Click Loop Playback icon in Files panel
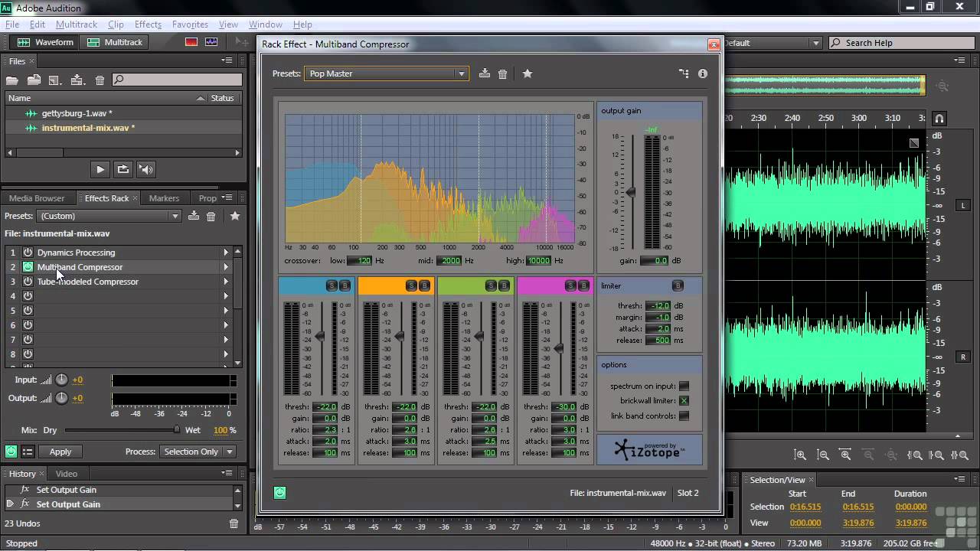 pos(122,169)
